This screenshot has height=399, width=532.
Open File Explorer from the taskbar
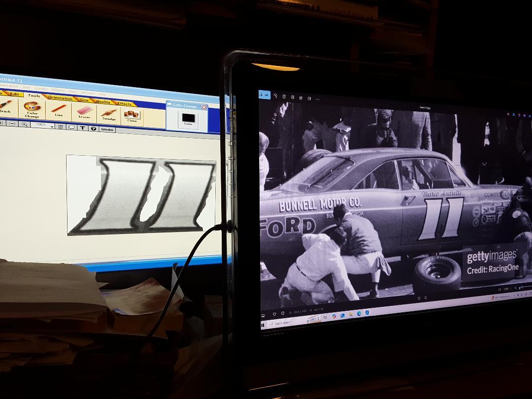351,314
